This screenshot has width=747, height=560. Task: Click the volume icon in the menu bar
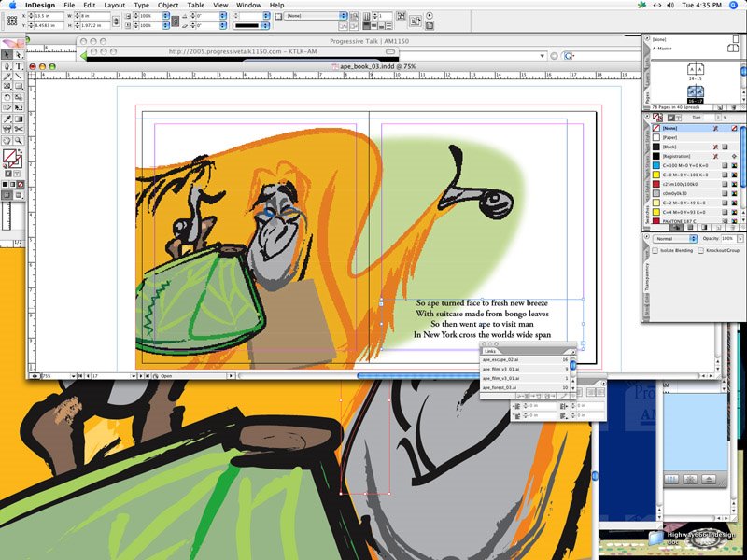pyautogui.click(x=670, y=6)
